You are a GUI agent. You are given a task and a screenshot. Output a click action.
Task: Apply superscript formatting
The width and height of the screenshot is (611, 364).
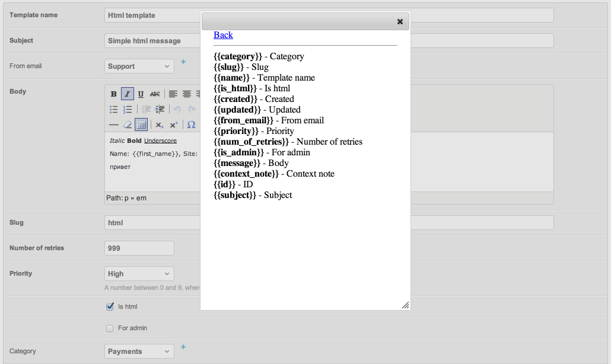click(173, 125)
